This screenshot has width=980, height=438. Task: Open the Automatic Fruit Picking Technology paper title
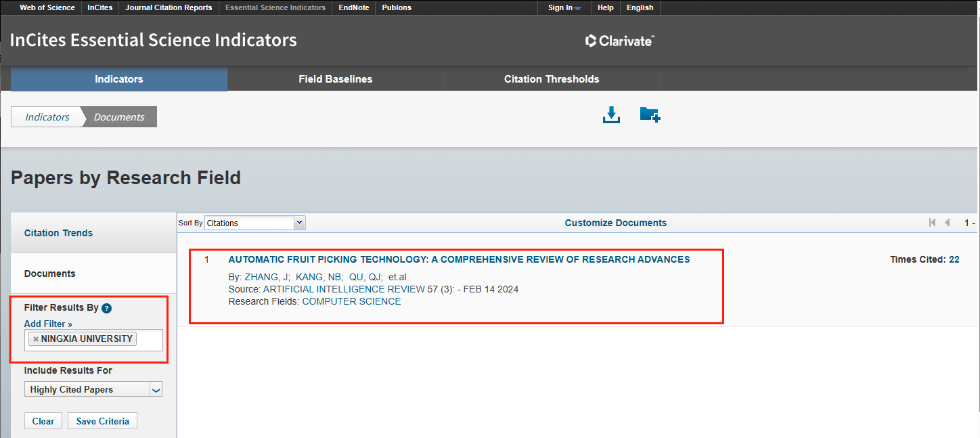click(459, 259)
